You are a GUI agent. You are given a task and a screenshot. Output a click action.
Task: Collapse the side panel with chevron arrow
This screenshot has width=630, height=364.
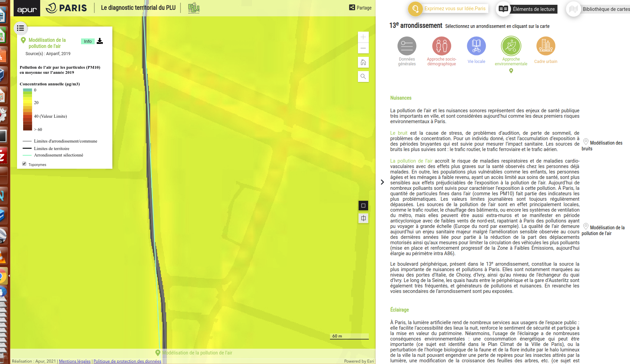tap(382, 182)
